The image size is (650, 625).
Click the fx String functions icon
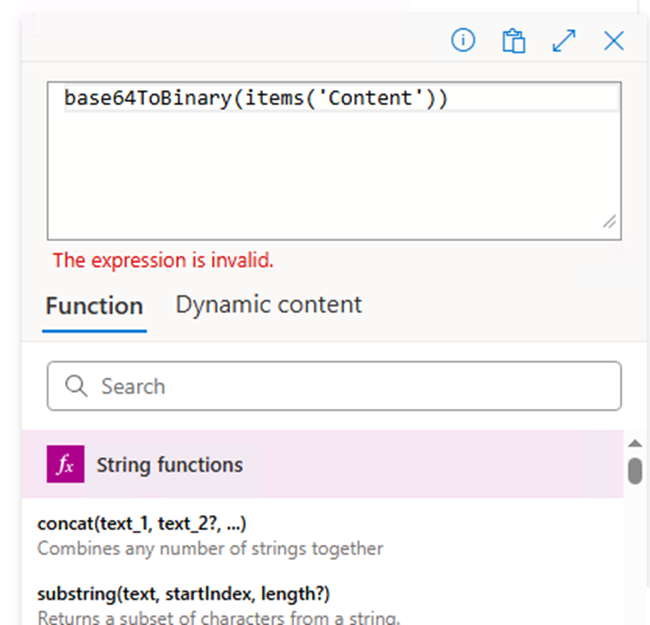65,465
